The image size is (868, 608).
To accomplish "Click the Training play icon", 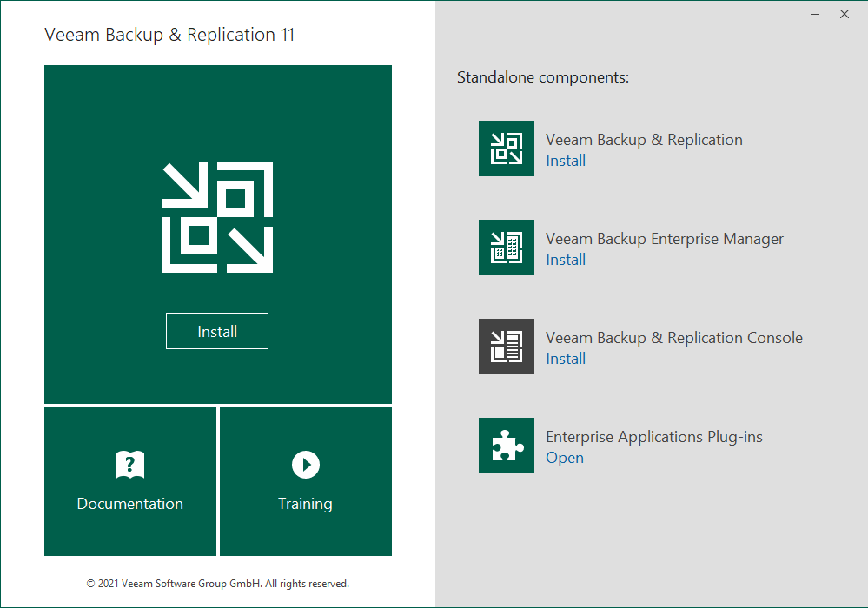I will tap(305, 465).
